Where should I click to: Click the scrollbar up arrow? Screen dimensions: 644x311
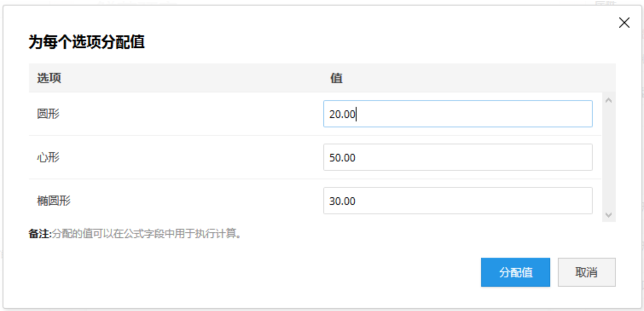click(609, 101)
